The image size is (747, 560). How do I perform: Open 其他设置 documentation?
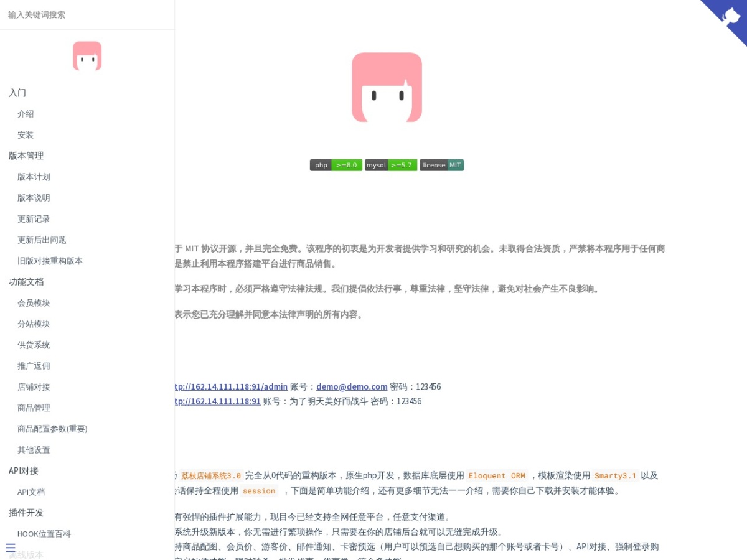(34, 450)
